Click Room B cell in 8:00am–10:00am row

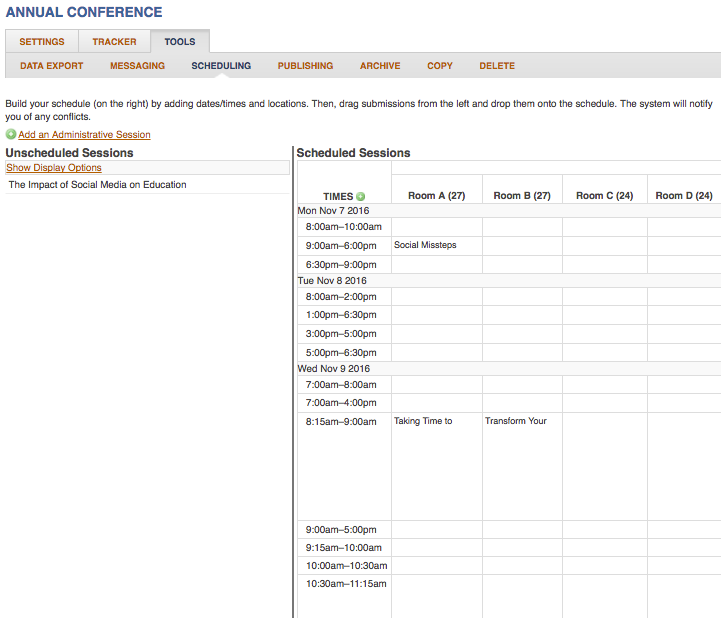[522, 227]
